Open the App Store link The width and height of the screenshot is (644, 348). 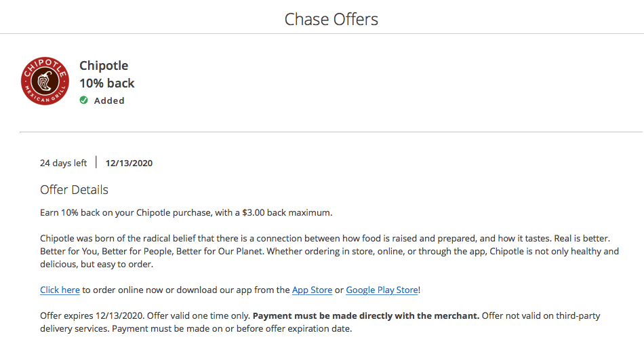point(312,290)
